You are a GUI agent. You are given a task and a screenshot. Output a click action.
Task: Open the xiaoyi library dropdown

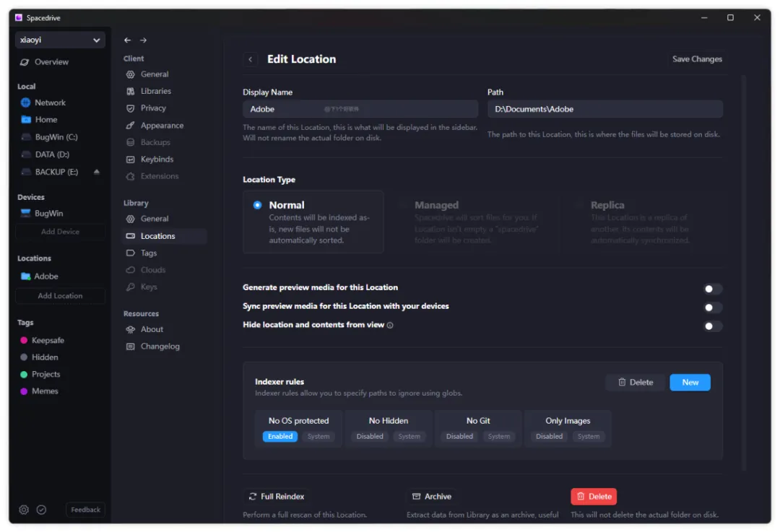[60, 40]
